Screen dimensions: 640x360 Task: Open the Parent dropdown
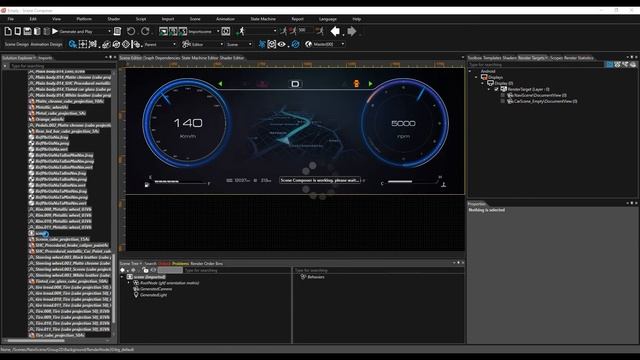(x=175, y=44)
